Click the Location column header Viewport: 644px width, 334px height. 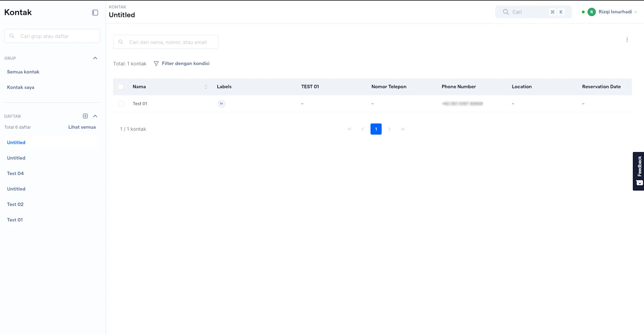pyautogui.click(x=522, y=87)
